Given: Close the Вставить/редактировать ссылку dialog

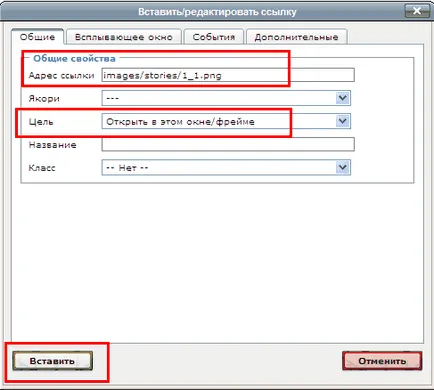Looking at the screenshot, I should [x=417, y=11].
